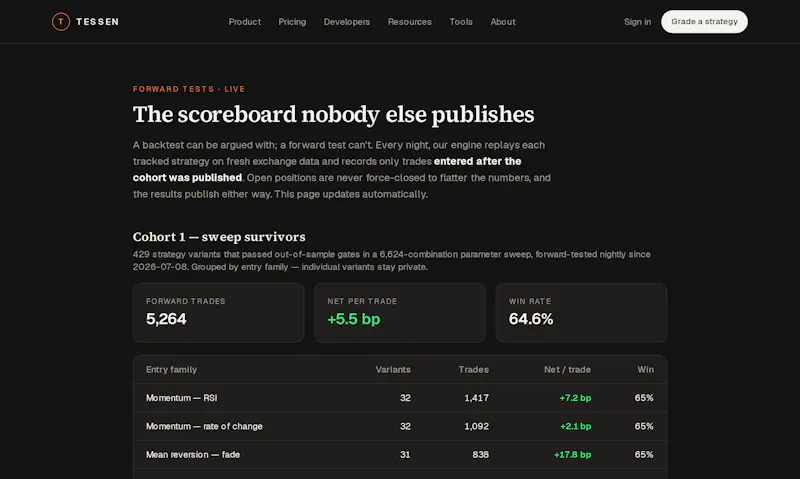
Task: Select Mean reversion — fade row label
Action: pos(193,455)
